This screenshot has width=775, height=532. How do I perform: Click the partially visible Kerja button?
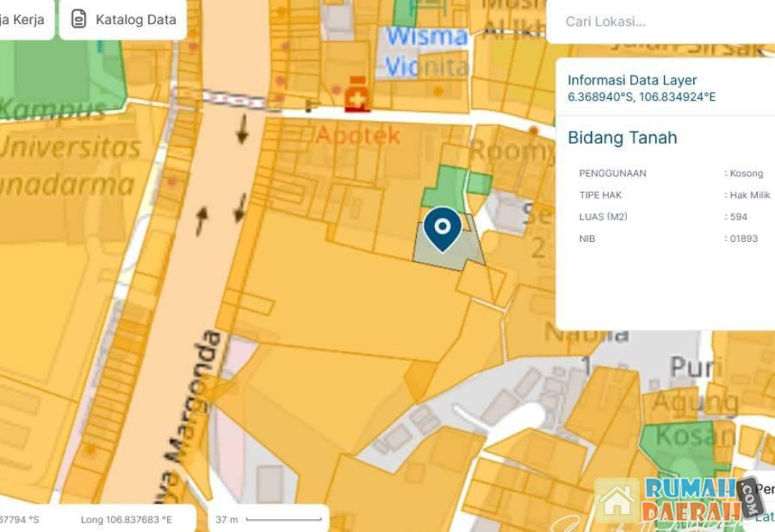coord(25,19)
